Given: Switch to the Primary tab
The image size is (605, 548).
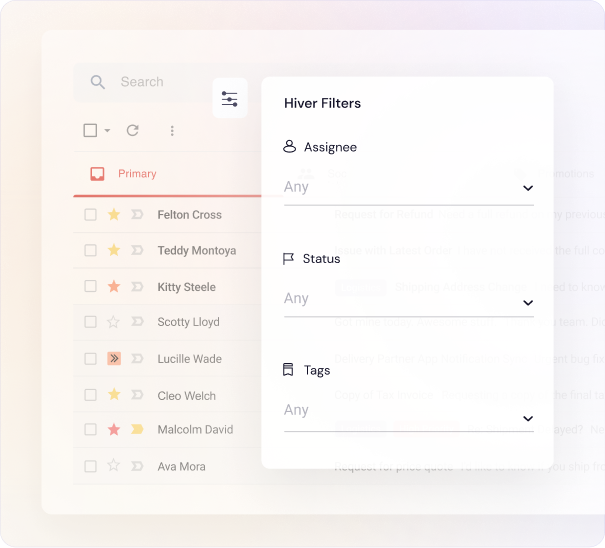Looking at the screenshot, I should (x=137, y=174).
